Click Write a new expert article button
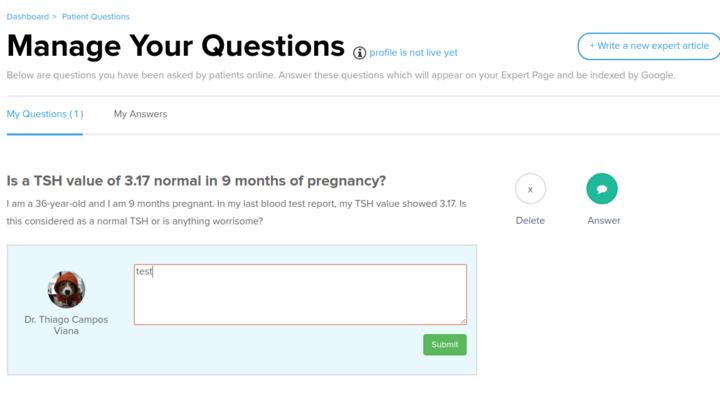The width and height of the screenshot is (720, 393). click(649, 46)
